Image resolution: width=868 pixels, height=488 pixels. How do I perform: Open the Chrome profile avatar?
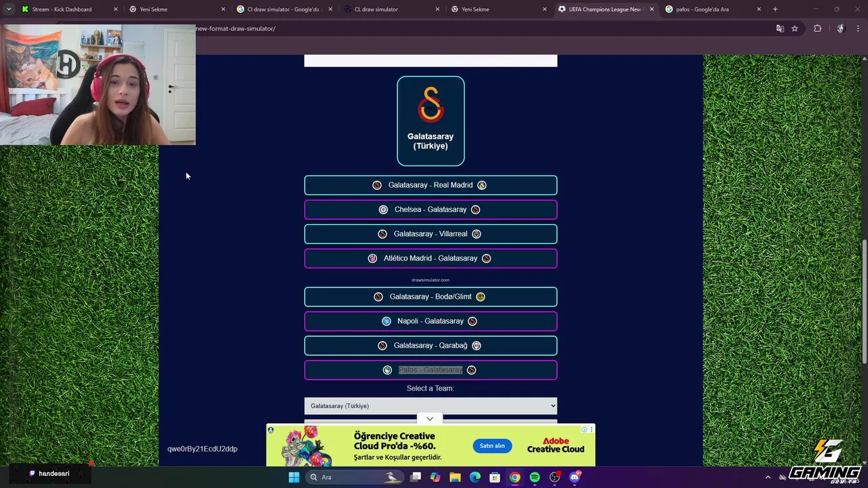pyautogui.click(x=840, y=28)
